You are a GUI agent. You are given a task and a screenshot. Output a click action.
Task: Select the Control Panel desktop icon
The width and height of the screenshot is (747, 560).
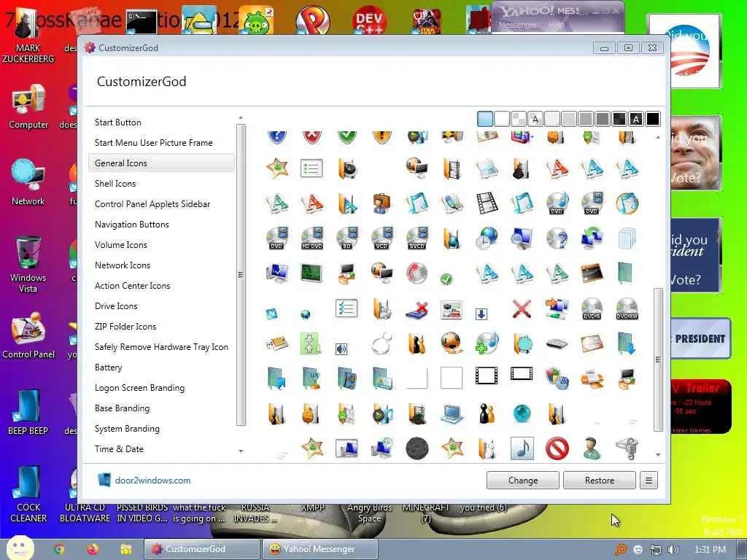click(28, 335)
